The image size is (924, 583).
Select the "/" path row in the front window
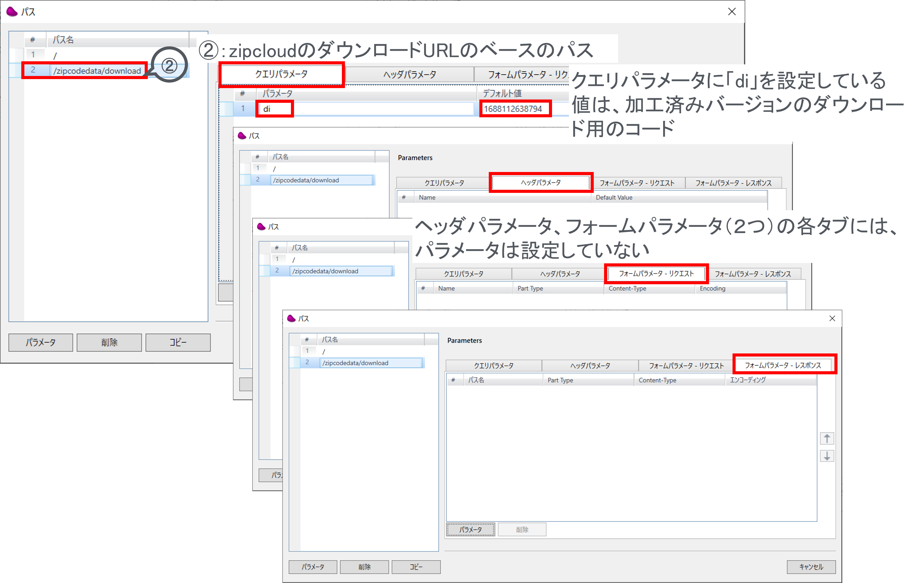pyautogui.click(x=357, y=351)
